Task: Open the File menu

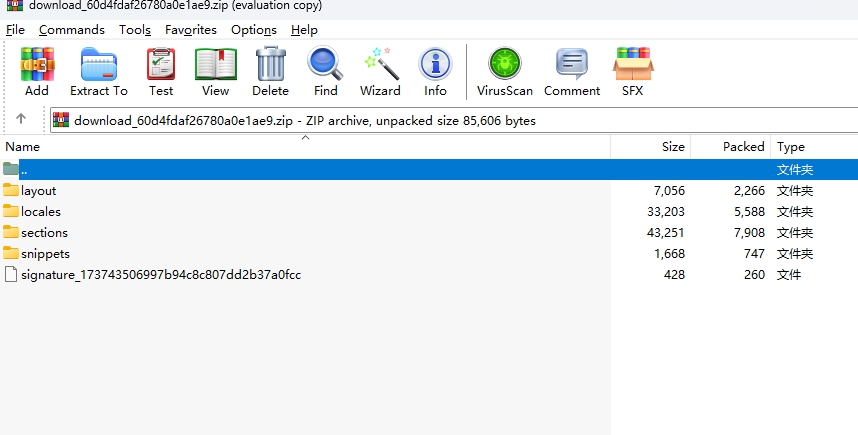Action: point(15,30)
